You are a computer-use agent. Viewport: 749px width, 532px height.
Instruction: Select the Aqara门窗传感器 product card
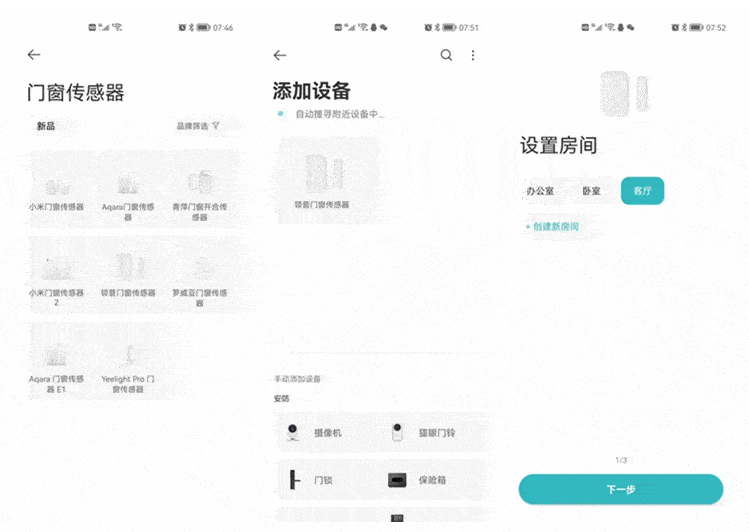128,189
